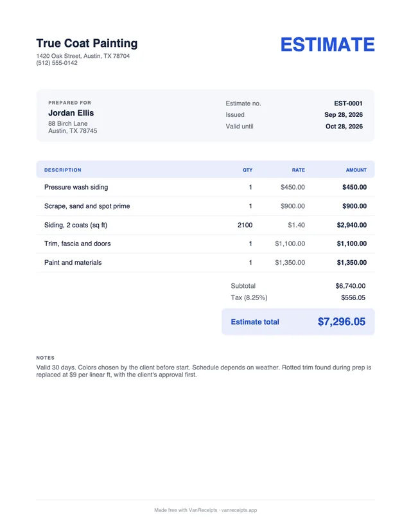
Task: Click the $1,350.00 rate value
Action: pos(290,263)
